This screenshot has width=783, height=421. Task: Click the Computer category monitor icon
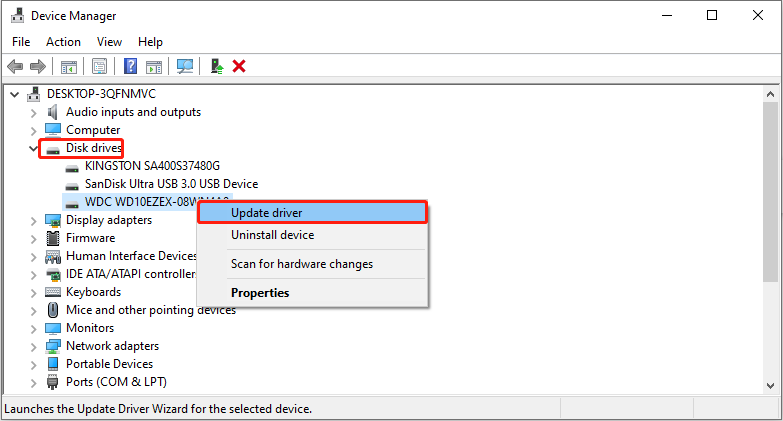53,130
